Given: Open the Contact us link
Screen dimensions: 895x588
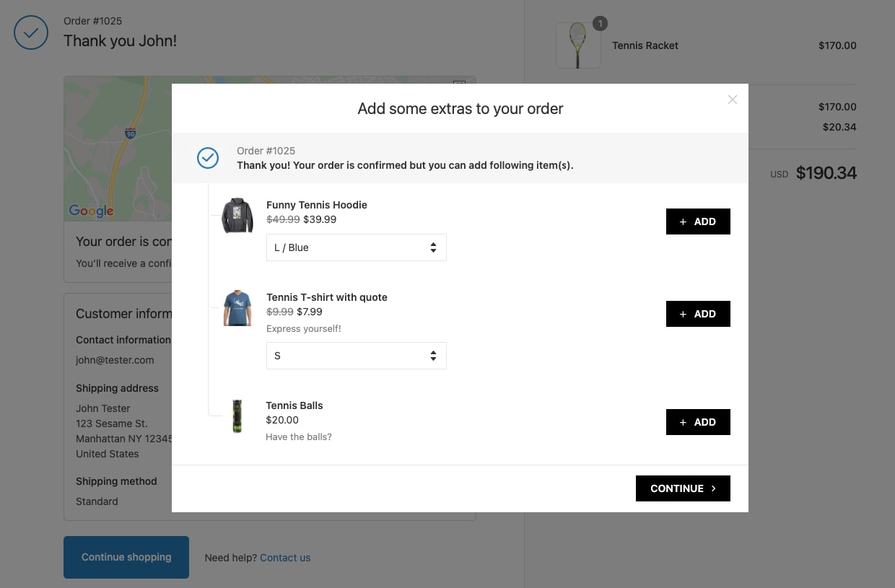Looking at the screenshot, I should (x=285, y=557).
